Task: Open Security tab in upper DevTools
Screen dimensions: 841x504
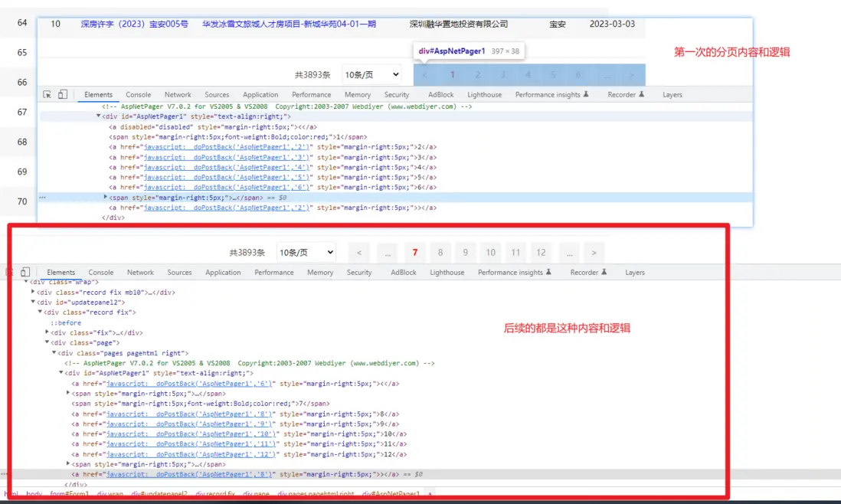Action: pos(396,94)
